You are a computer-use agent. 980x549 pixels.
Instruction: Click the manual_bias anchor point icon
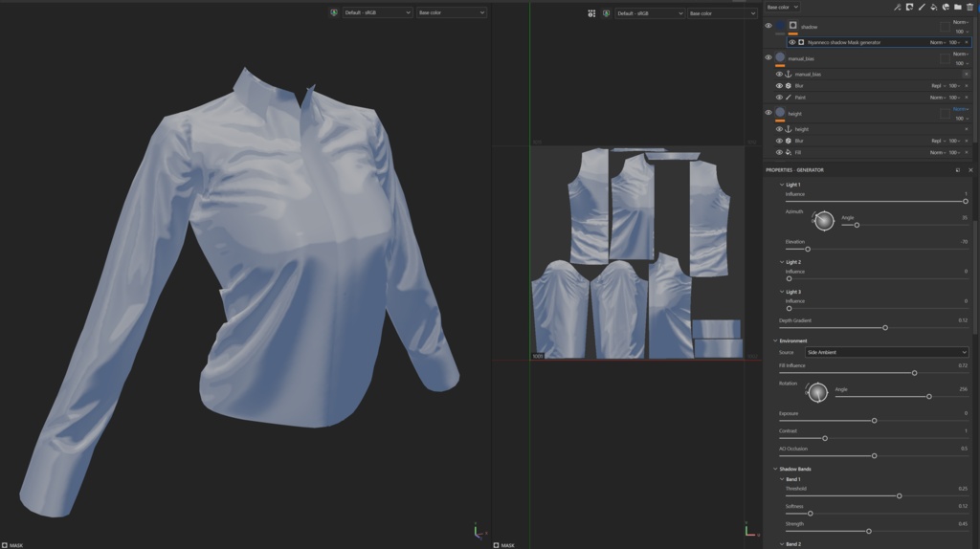[789, 74]
